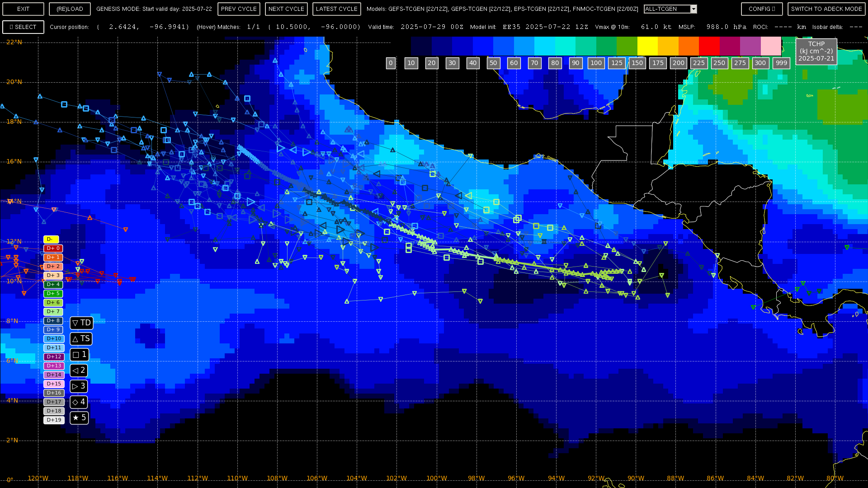Open the ALL-TCGEN model dropdown

(667, 9)
